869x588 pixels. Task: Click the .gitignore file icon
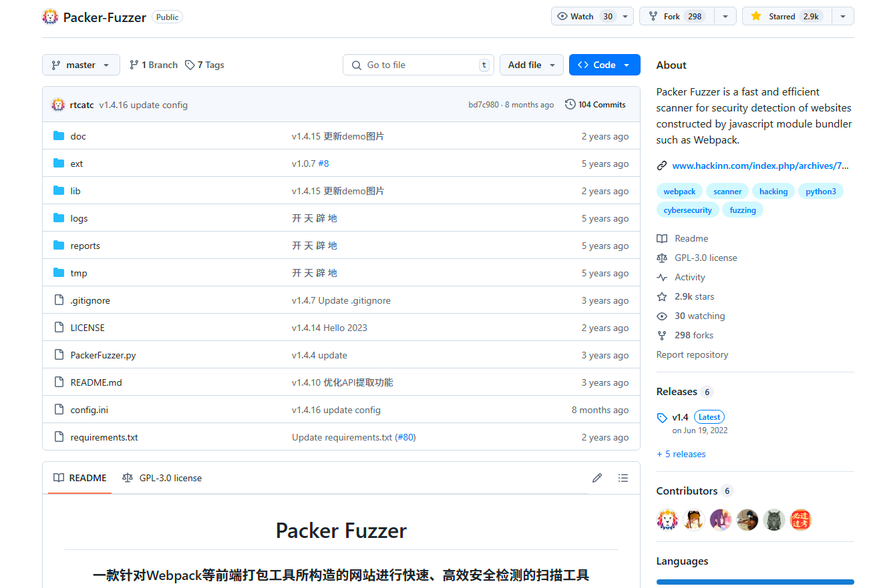(x=59, y=300)
